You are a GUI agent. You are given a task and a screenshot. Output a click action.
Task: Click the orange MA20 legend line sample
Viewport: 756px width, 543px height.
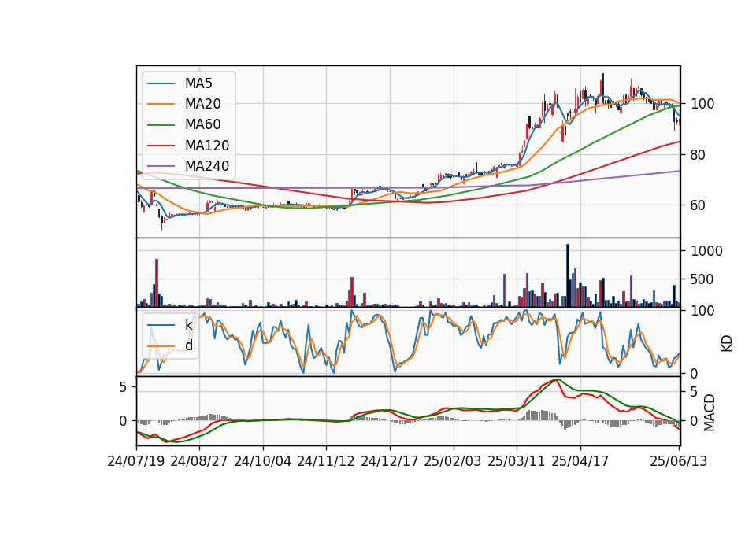point(161,105)
